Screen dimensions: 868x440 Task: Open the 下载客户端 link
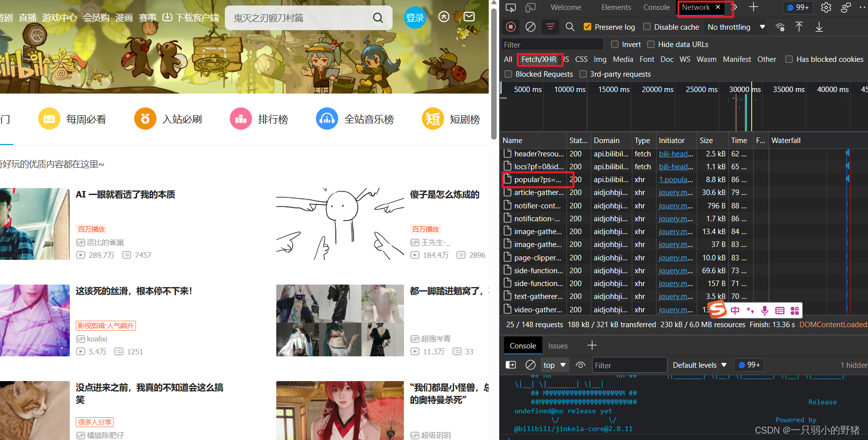[x=191, y=18]
